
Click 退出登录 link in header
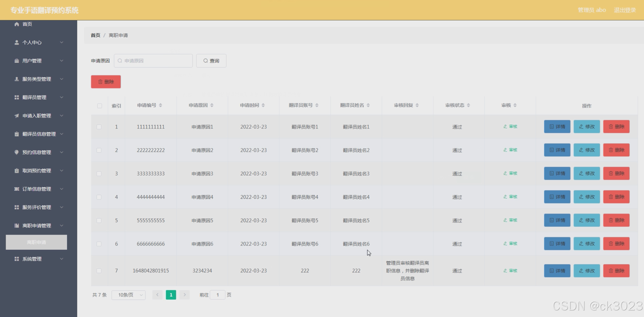click(625, 10)
